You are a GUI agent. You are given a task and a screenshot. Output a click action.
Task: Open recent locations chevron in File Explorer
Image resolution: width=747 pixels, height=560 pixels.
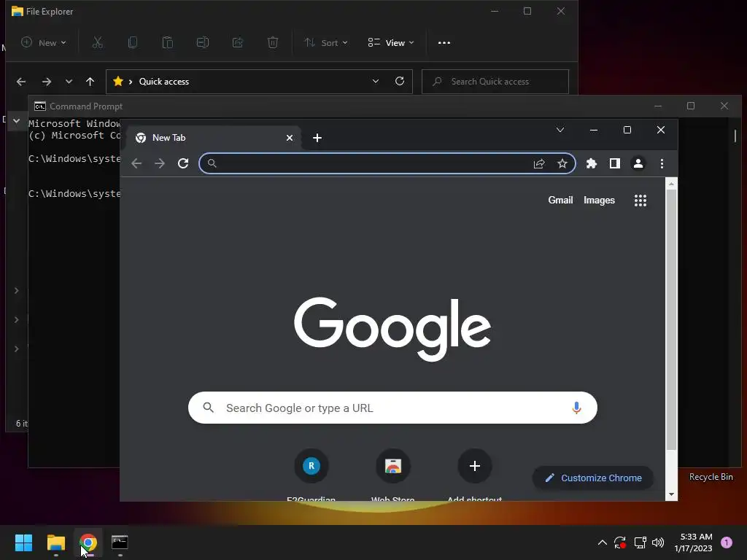[69, 82]
